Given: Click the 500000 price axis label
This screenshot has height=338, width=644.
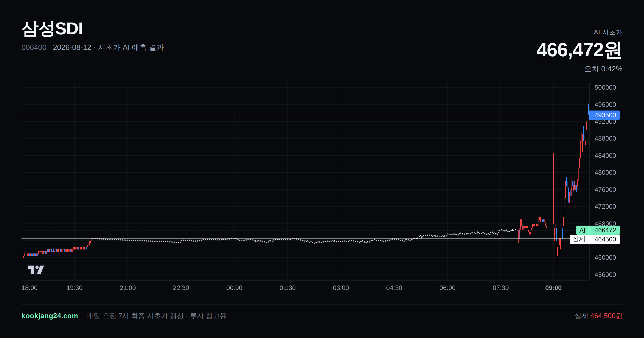Looking at the screenshot, I should [x=605, y=87].
